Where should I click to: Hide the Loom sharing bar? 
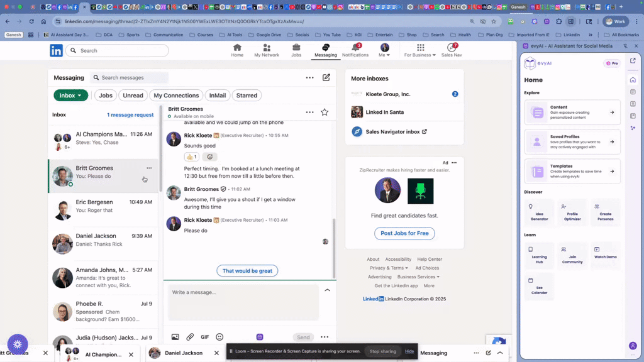pos(409,351)
